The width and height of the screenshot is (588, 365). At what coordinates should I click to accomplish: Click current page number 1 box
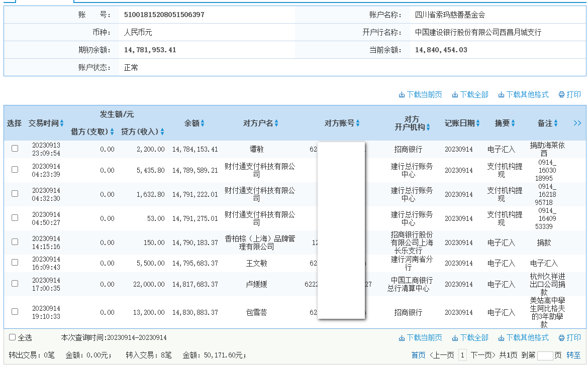click(462, 355)
